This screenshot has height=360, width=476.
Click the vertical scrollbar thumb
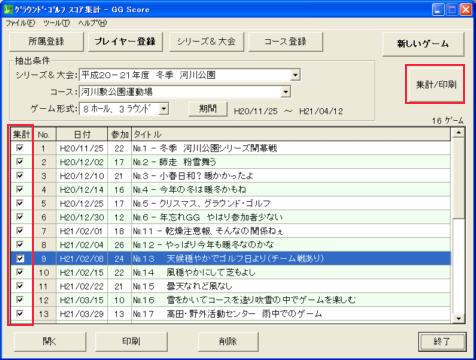tap(458, 178)
